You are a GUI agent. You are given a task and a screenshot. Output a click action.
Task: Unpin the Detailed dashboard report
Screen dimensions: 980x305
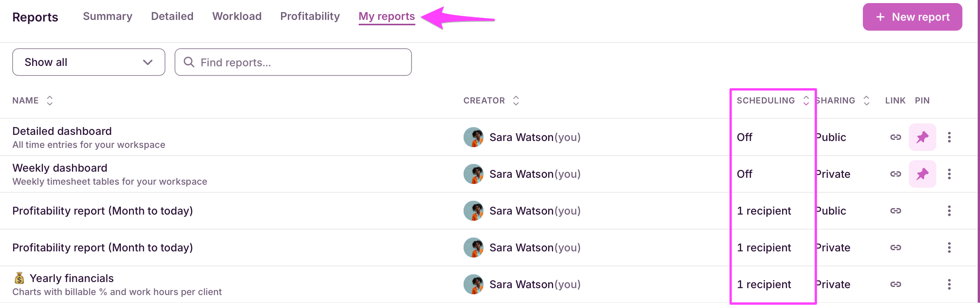tap(922, 137)
